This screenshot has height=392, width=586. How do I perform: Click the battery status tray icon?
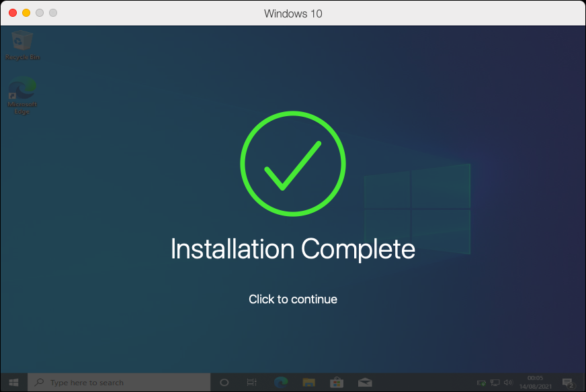point(481,382)
